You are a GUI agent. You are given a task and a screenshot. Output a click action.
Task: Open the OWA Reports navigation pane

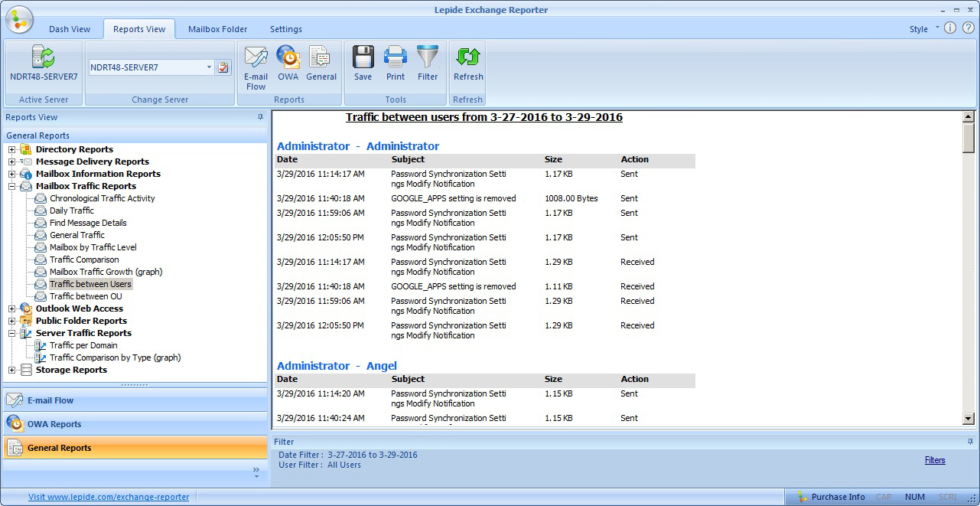pos(135,424)
